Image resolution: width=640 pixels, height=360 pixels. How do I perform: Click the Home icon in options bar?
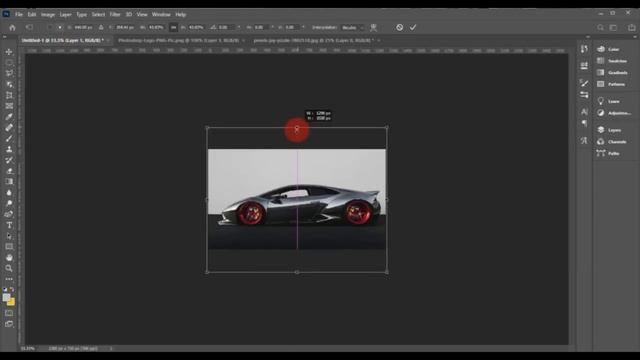tap(12, 28)
